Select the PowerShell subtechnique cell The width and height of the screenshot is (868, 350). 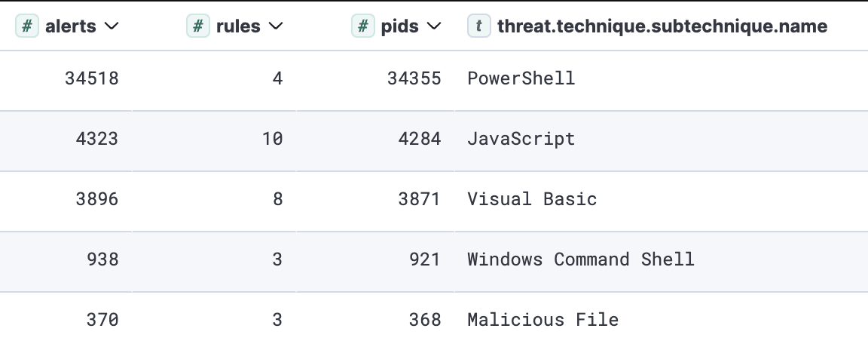point(521,78)
